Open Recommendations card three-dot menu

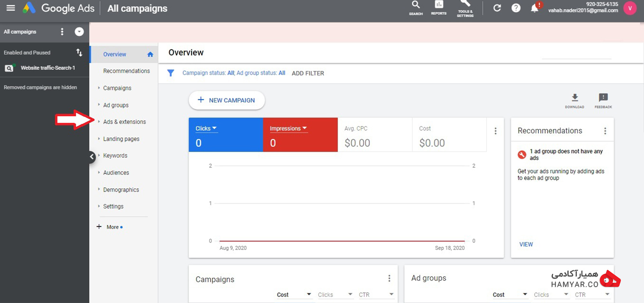[605, 131]
